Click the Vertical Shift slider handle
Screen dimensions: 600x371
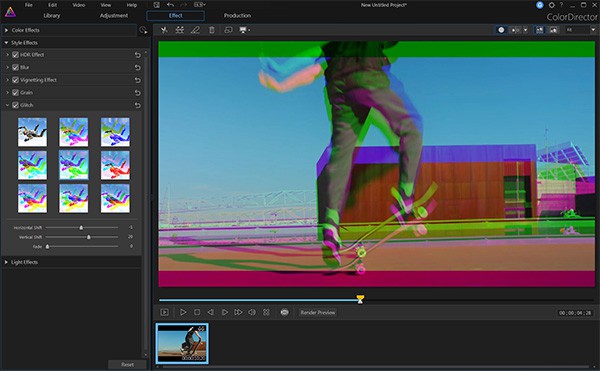pyautogui.click(x=89, y=237)
